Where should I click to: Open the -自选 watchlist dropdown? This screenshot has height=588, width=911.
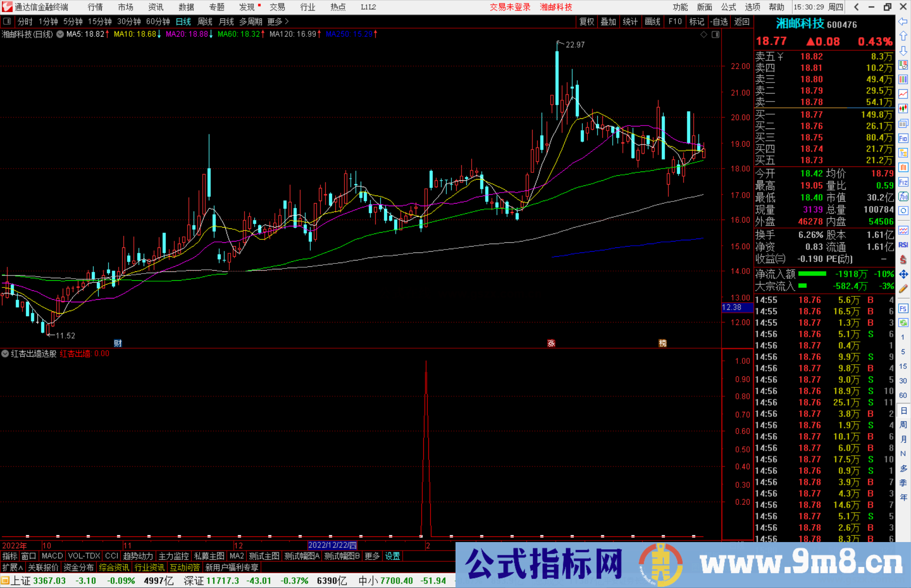(719, 21)
